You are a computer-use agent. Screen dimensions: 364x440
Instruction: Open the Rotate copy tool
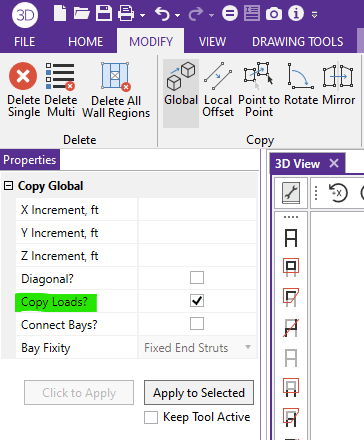(301, 83)
